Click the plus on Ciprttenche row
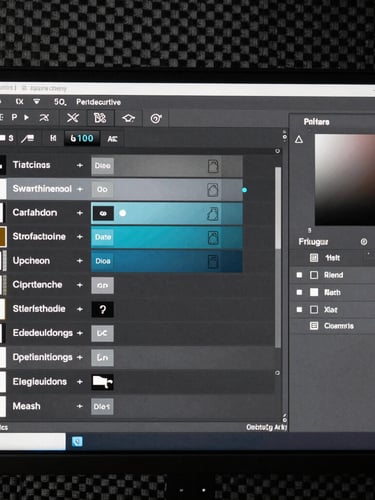The image size is (375, 500). click(x=80, y=285)
